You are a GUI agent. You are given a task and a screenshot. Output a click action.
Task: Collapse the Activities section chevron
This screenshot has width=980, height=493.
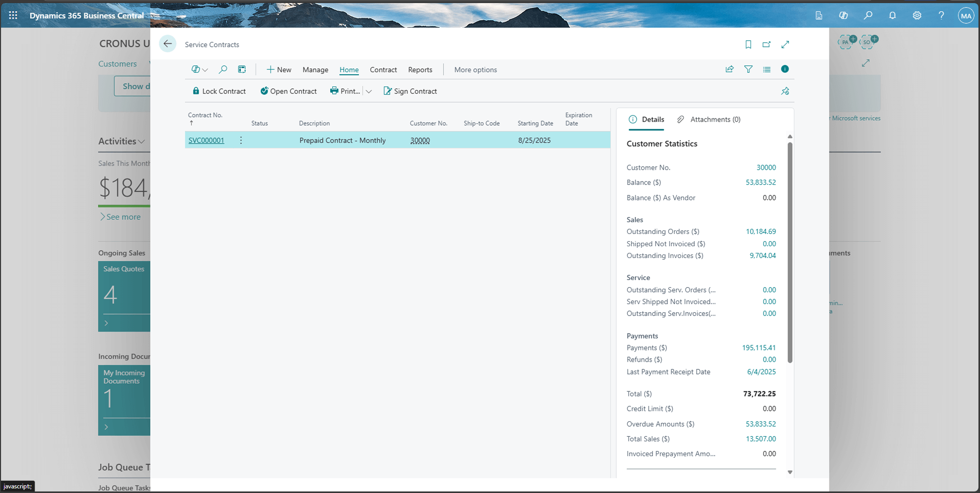pos(142,142)
